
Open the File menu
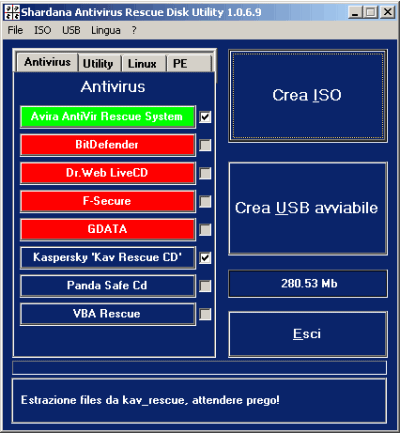[x=15, y=30]
